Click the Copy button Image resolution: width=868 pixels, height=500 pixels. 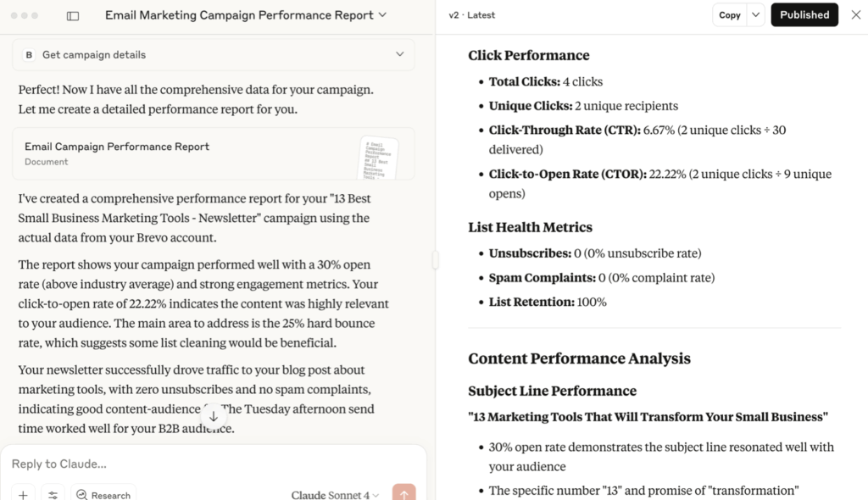pos(731,14)
